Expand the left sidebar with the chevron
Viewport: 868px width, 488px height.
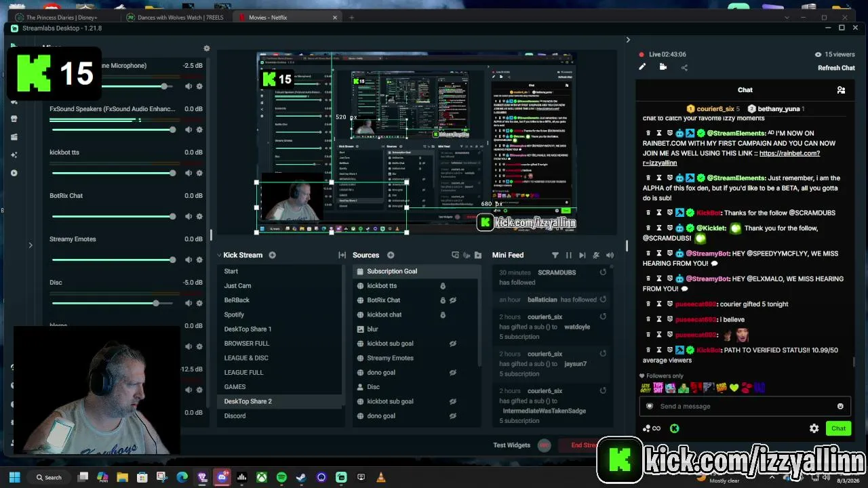[x=30, y=245]
